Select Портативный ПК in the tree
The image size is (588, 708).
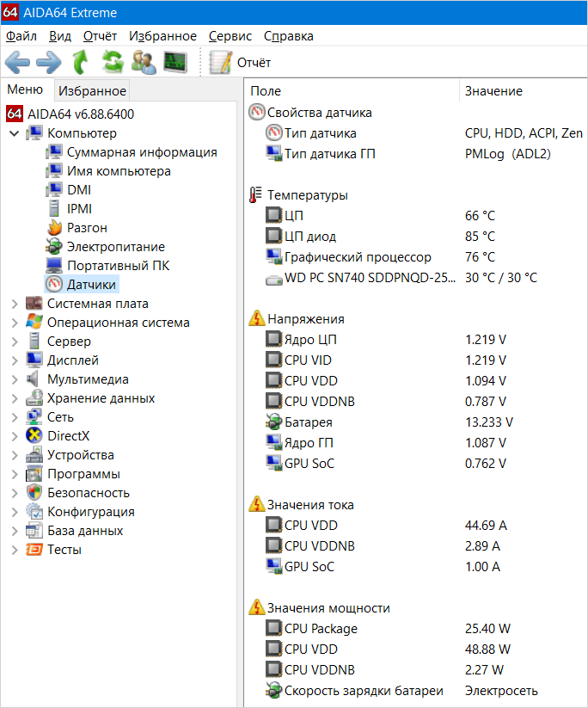coord(119,266)
